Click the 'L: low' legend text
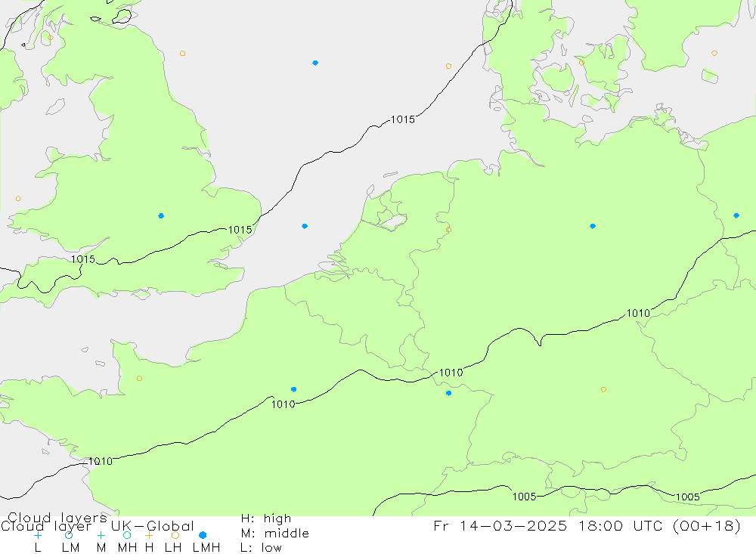756x554 pixels. (261, 548)
